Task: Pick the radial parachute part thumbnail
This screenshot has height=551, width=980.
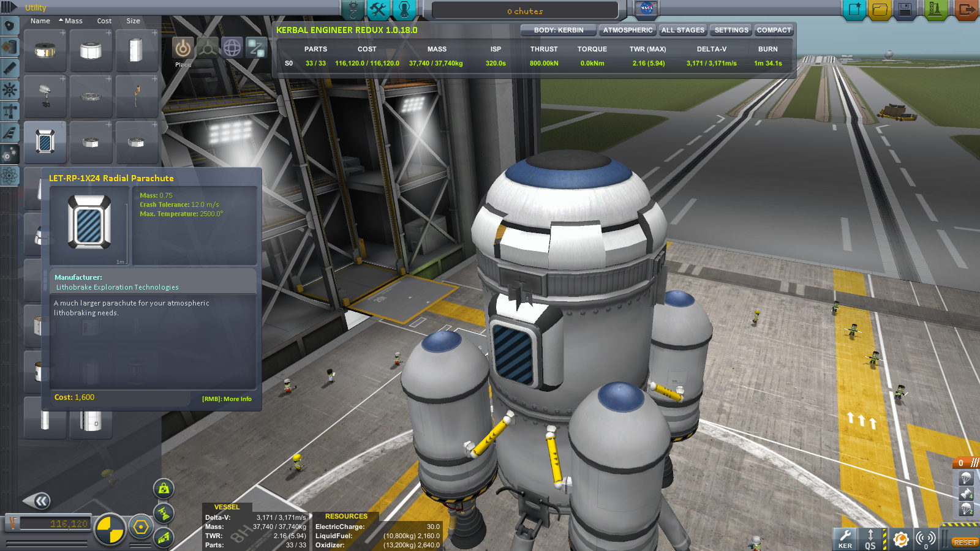Action: click(45, 142)
